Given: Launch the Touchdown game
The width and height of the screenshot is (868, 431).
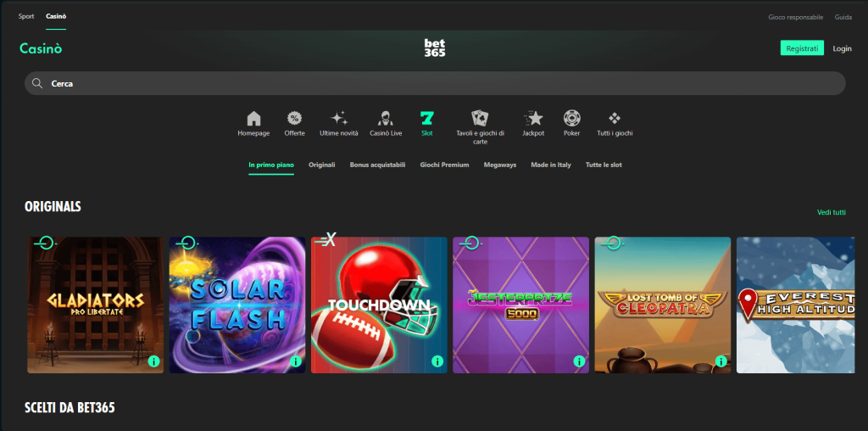Looking at the screenshot, I should [379, 305].
